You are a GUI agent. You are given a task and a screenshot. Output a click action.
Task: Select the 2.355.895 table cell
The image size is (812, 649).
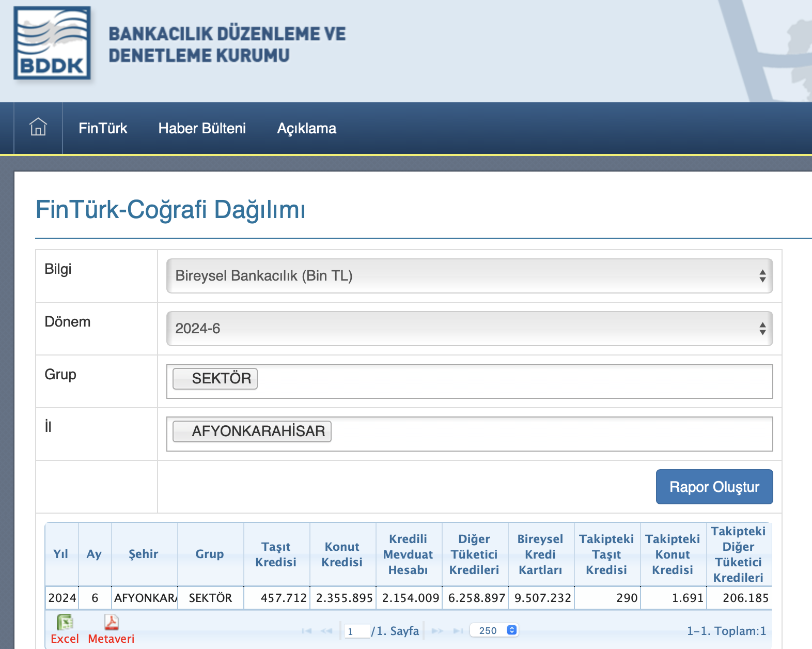pyautogui.click(x=343, y=598)
